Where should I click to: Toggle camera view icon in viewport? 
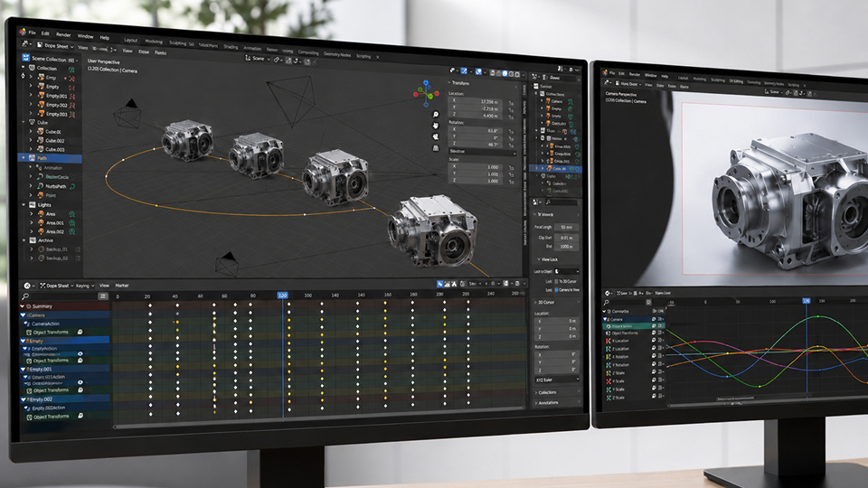436,136
